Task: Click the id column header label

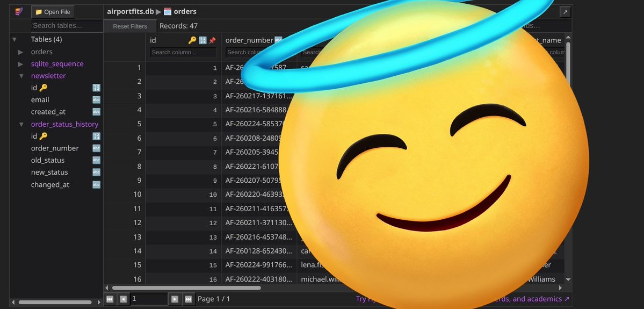Action: 153,40
